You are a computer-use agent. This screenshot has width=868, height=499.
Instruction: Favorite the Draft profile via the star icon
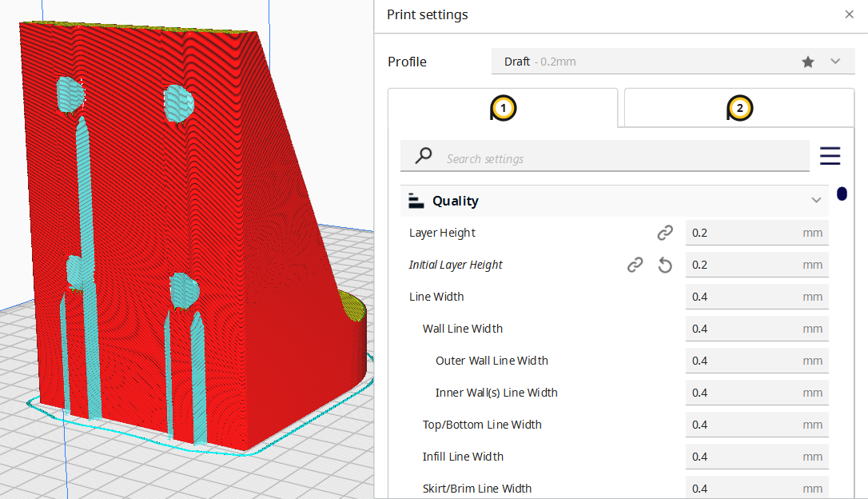pos(807,61)
